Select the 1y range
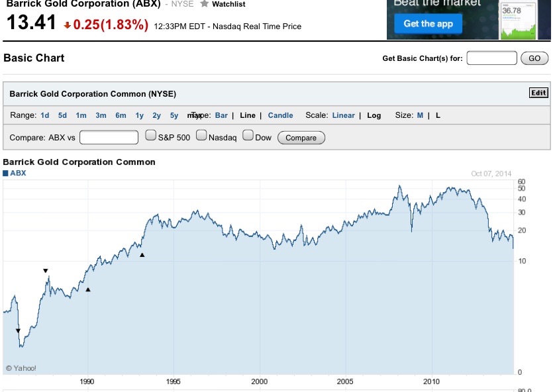This screenshot has height=392, width=557. [139, 115]
